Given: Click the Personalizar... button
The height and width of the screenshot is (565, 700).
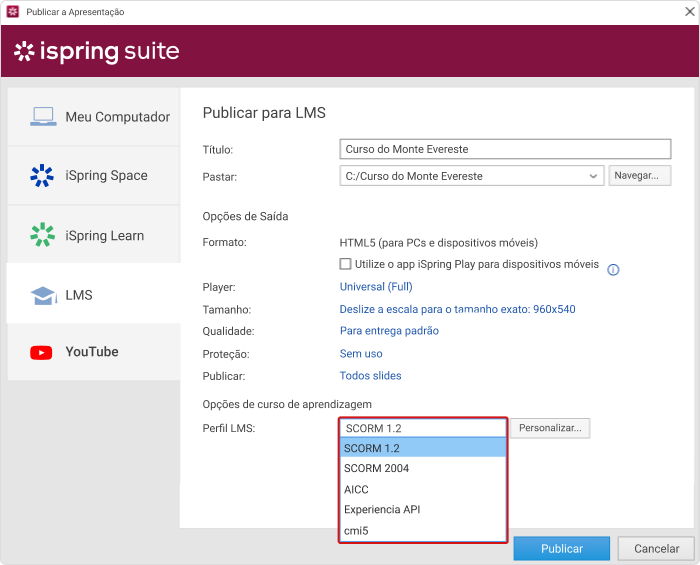Looking at the screenshot, I should (550, 428).
